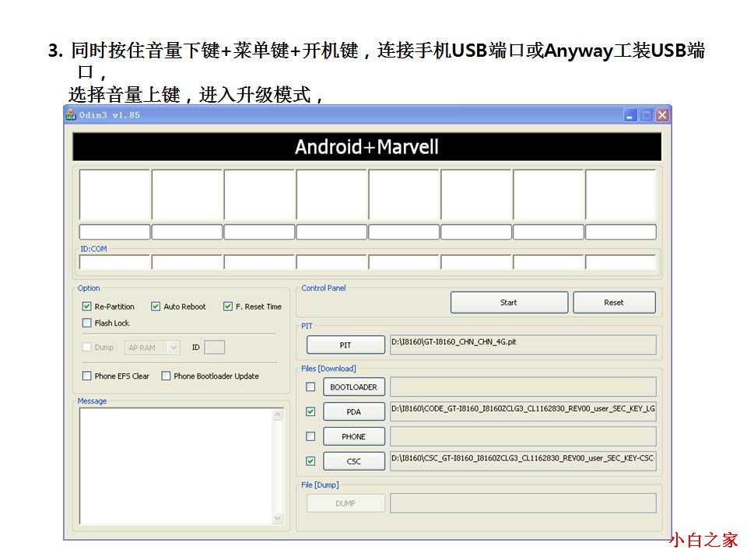Click the PDA file path field

click(523, 412)
